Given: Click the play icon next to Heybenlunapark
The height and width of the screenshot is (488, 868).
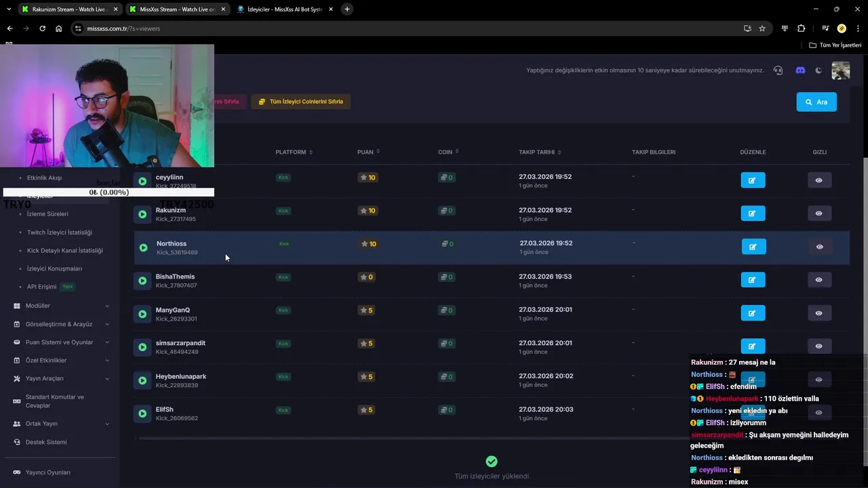Looking at the screenshot, I should point(142,380).
